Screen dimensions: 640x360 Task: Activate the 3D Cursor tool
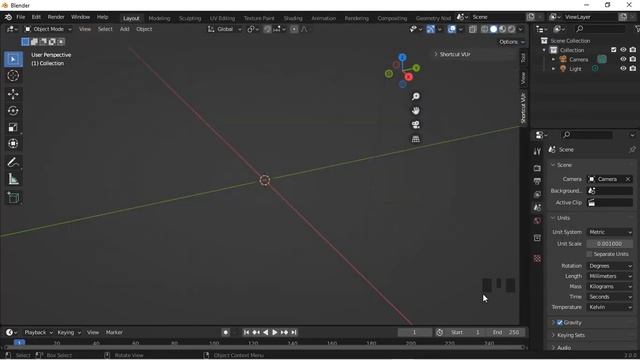[x=13, y=76]
